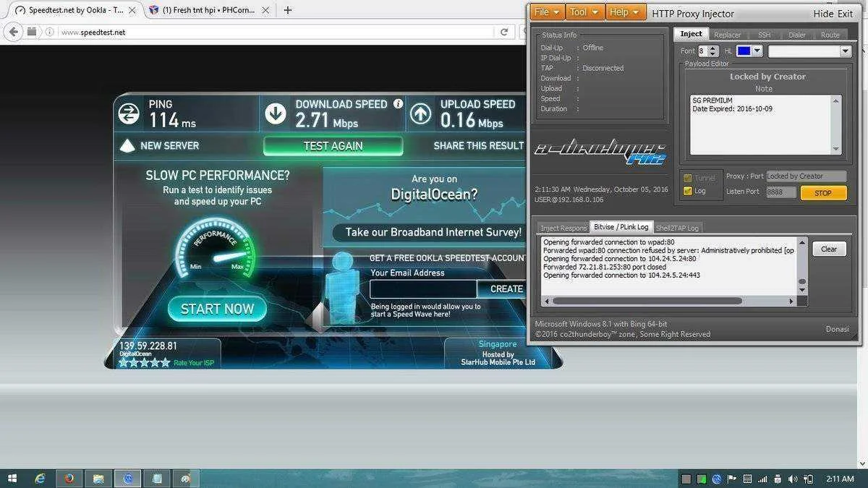Open the Help dropdown menu in injector
Viewport: 868px width, 488px height.
[x=625, y=12]
